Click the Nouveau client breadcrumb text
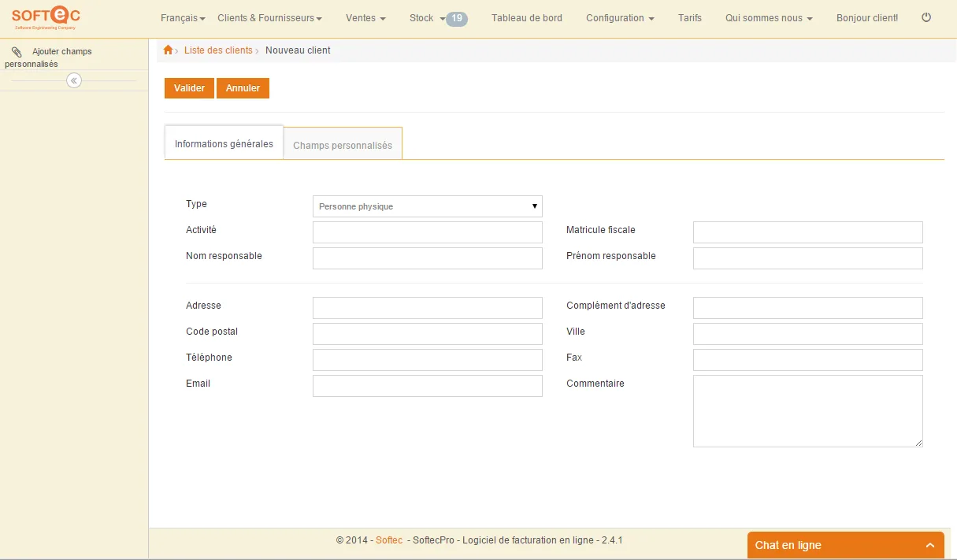Image resolution: width=957 pixels, height=560 pixels. [x=298, y=50]
